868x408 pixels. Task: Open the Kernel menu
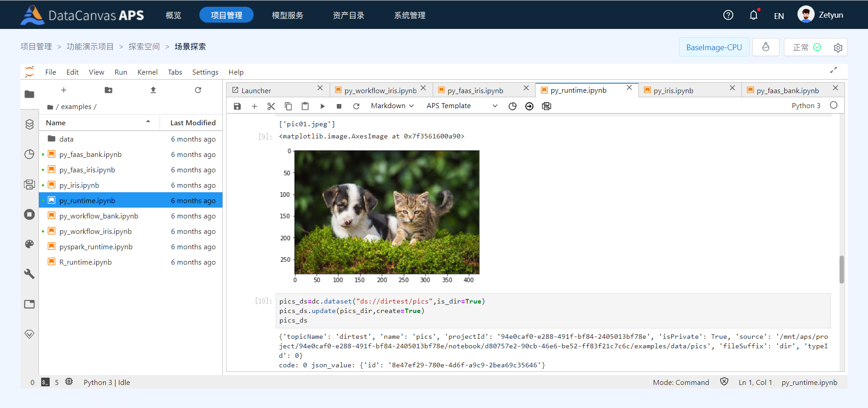147,72
